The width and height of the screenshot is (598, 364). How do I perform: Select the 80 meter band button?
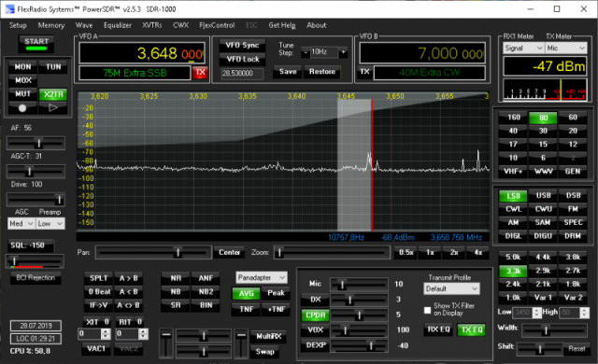543,118
